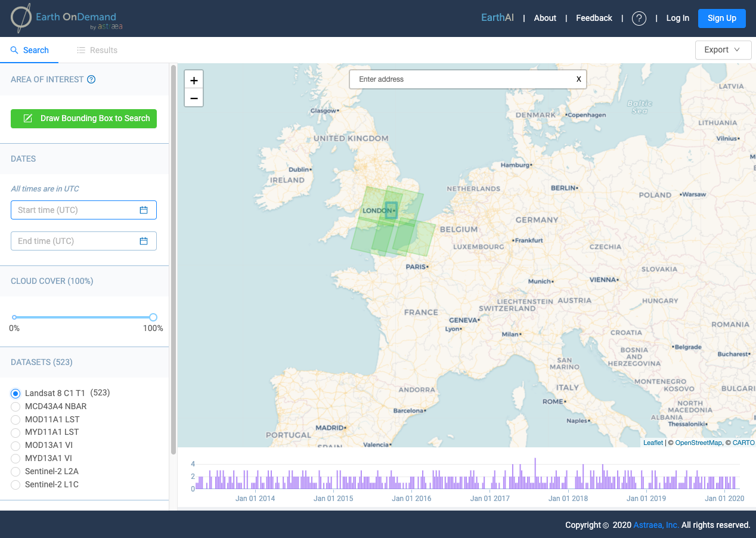756x538 pixels.
Task: Switch to the Results tab
Action: point(97,51)
